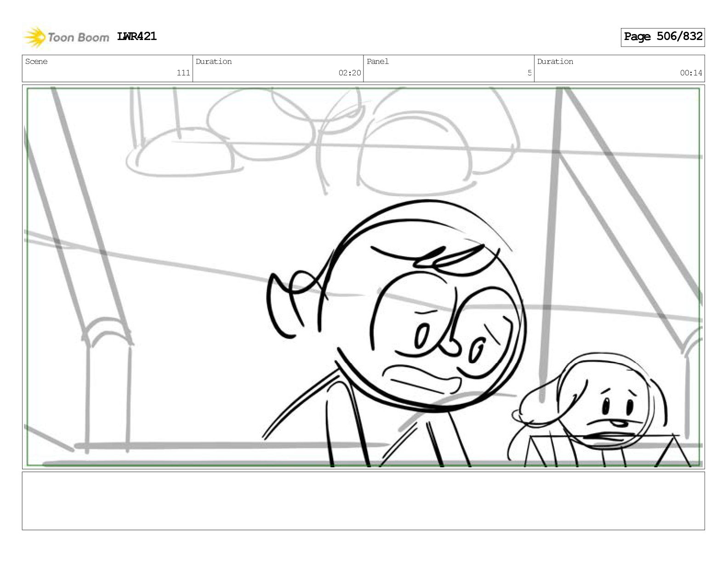Click the Toon Boom logo icon

point(34,37)
